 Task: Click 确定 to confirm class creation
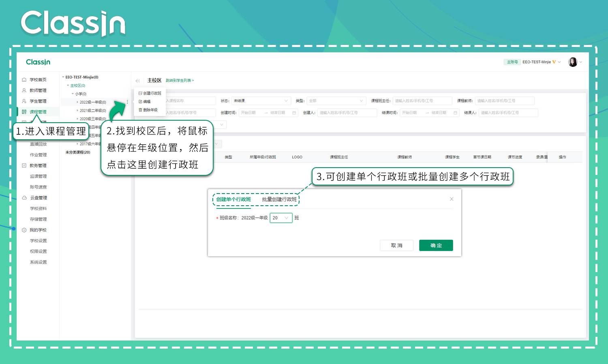[436, 245]
